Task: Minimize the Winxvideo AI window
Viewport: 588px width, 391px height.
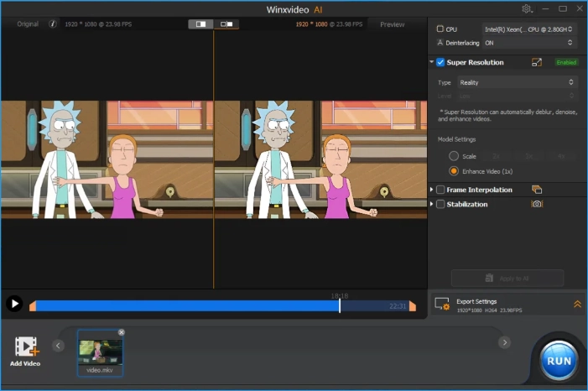Action: 545,8
